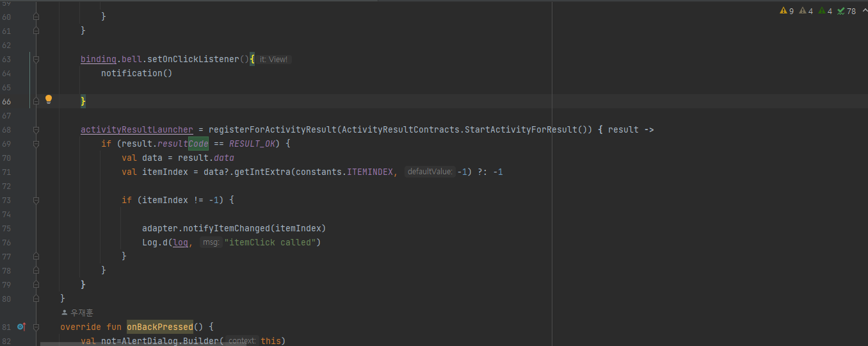The height and width of the screenshot is (346, 868).
Task: Click string "itemClick called"
Action: pos(269,242)
